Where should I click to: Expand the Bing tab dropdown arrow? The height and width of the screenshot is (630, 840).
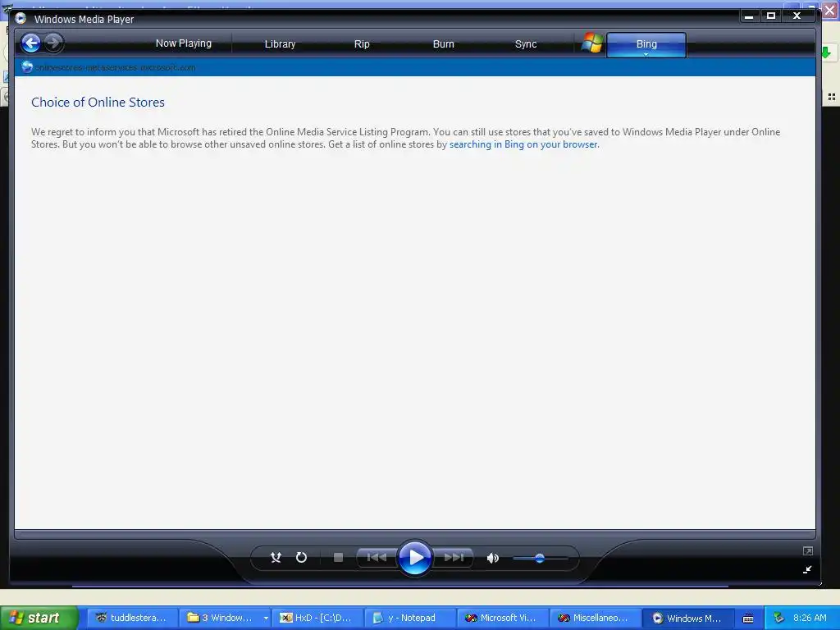click(x=646, y=54)
